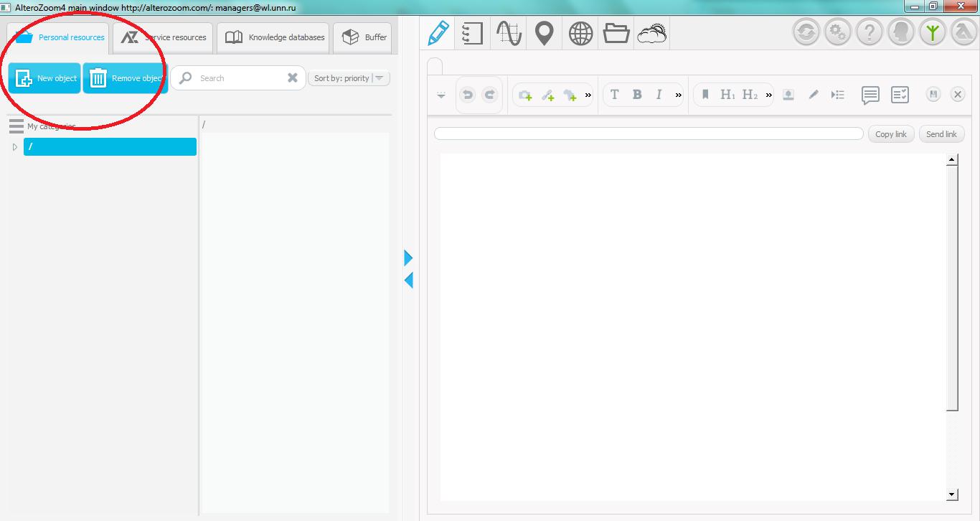This screenshot has width=980, height=521.
Task: Open settings with the gears icon
Action: tap(837, 33)
